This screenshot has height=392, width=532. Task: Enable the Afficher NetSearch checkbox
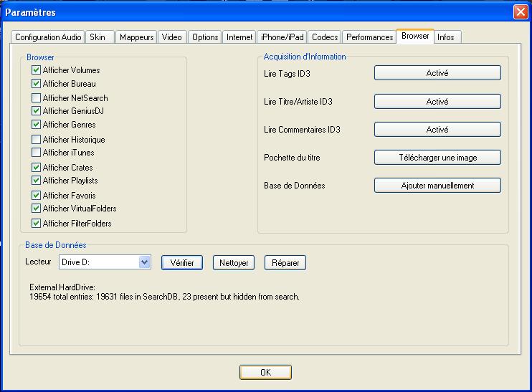tap(36, 97)
